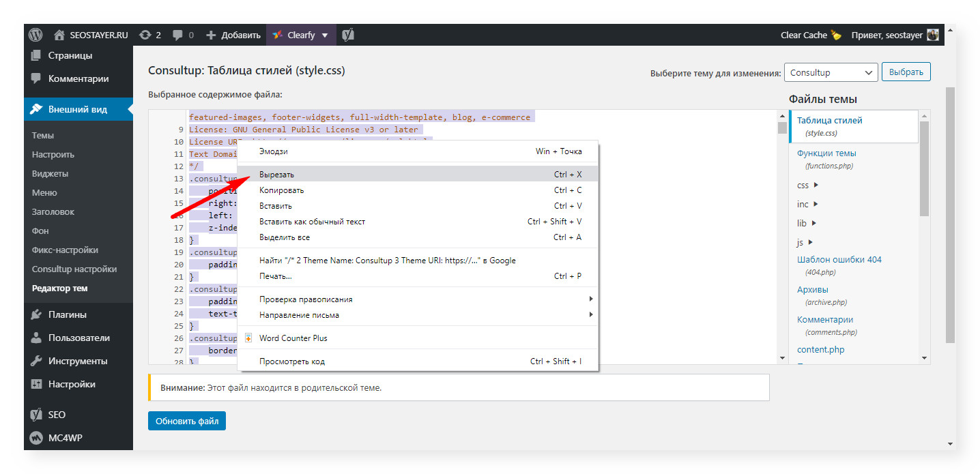Image resolution: width=980 pixels, height=474 pixels.
Task: Open Комментарии in the sidebar
Action: click(78, 79)
